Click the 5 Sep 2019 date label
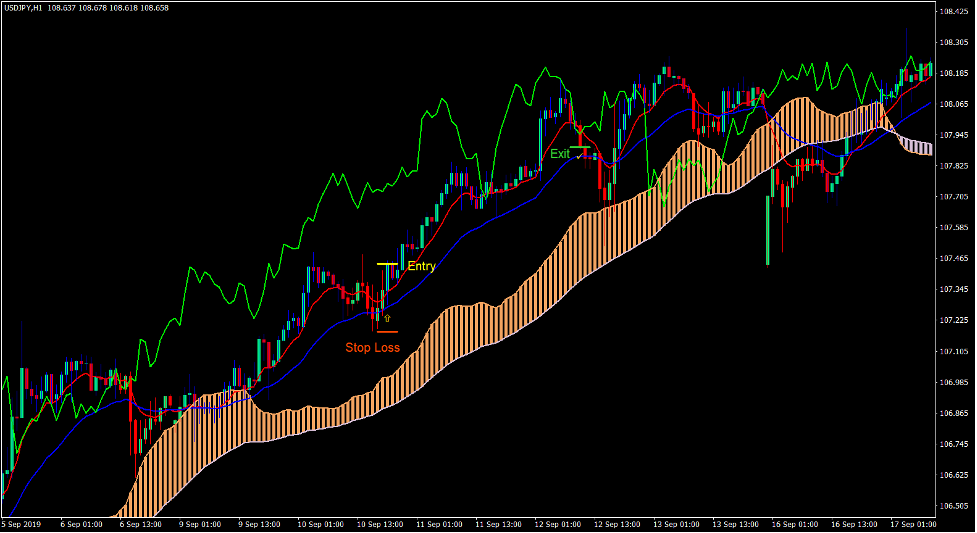Image resolution: width=977 pixels, height=533 pixels. [x=23, y=524]
